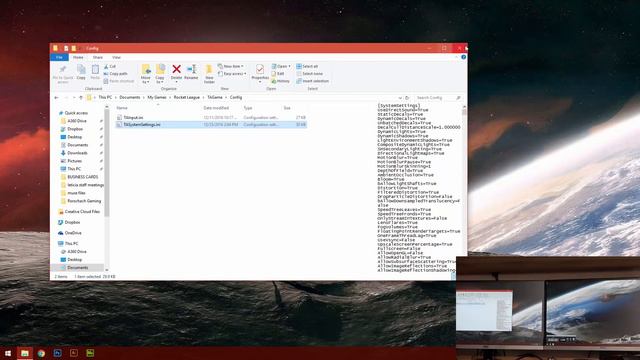
Task: Expand the New item menu
Action: (231, 66)
